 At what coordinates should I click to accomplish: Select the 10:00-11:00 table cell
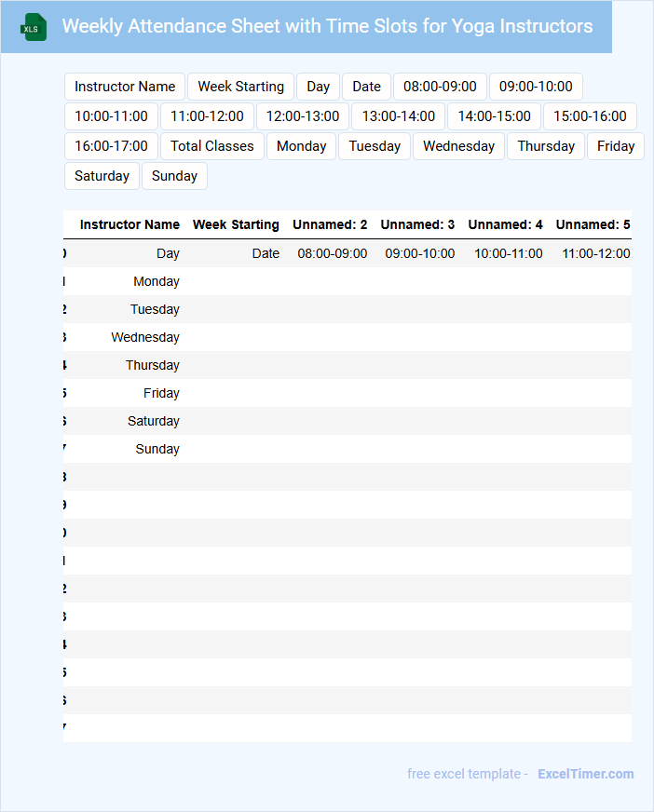[509, 253]
